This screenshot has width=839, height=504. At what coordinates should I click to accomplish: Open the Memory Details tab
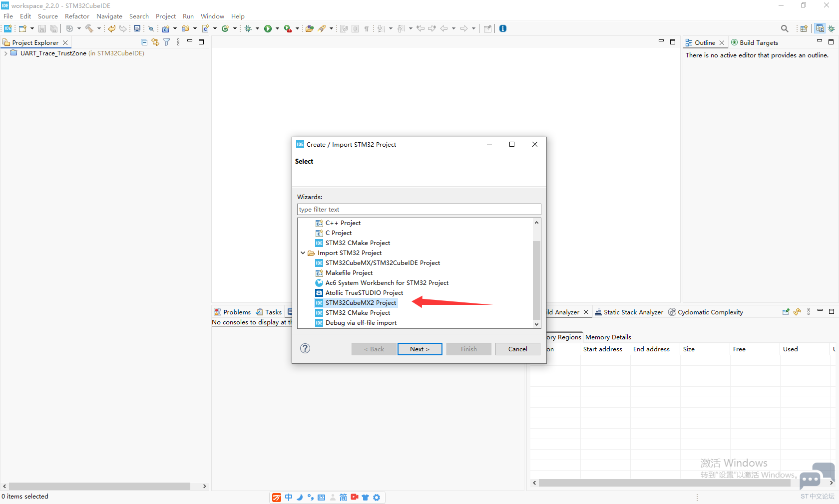click(x=608, y=337)
